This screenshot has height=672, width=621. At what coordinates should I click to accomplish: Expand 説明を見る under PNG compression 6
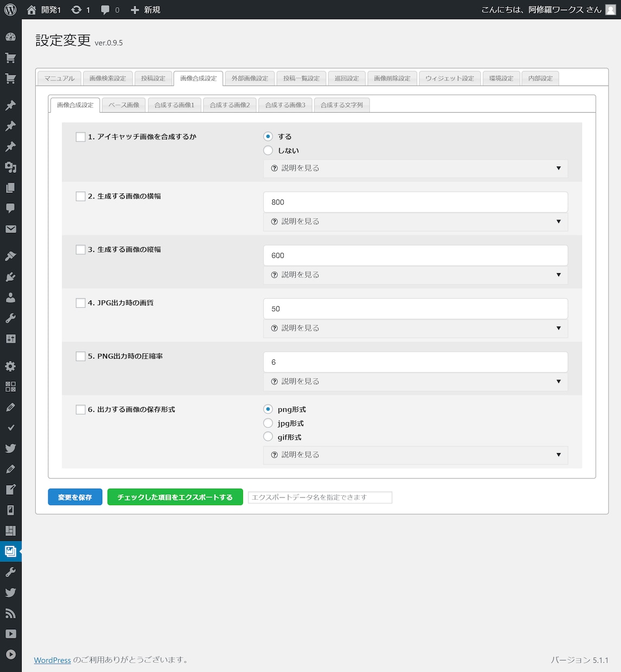coord(415,382)
